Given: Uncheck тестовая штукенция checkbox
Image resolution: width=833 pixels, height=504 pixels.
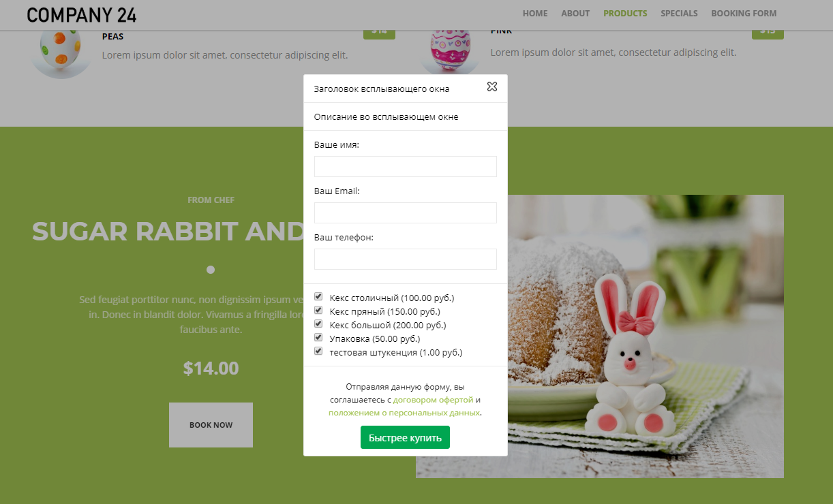Looking at the screenshot, I should [318, 351].
